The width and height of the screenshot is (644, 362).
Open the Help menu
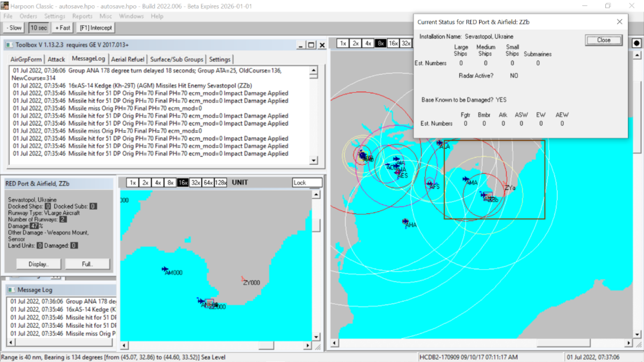click(x=157, y=16)
